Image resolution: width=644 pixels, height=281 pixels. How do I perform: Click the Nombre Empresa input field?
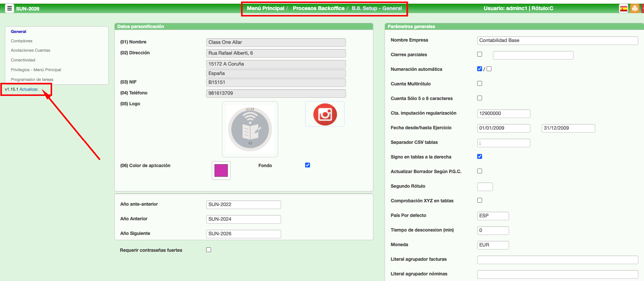557,40
